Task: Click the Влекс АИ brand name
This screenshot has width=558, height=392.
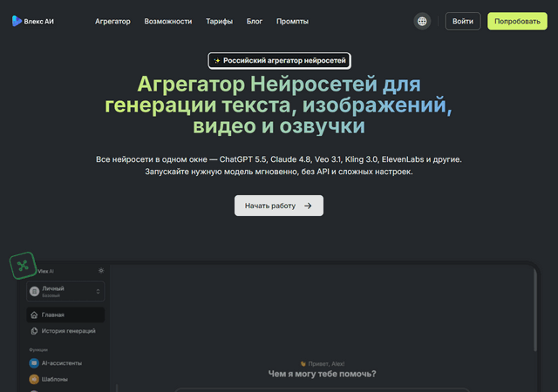Action: (38, 22)
